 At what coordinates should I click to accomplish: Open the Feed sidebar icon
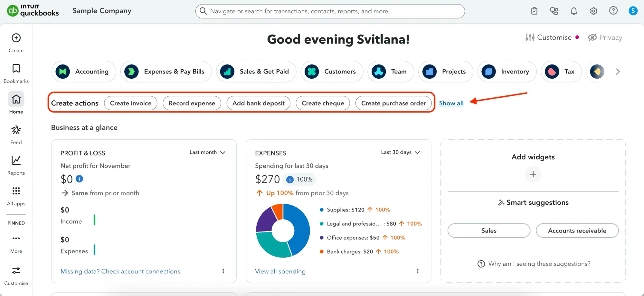(16, 130)
